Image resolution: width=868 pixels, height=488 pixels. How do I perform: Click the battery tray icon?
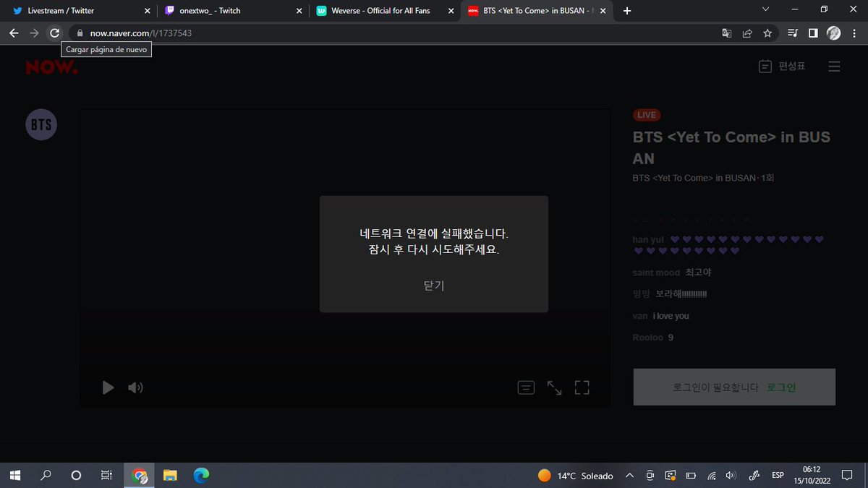691,475
